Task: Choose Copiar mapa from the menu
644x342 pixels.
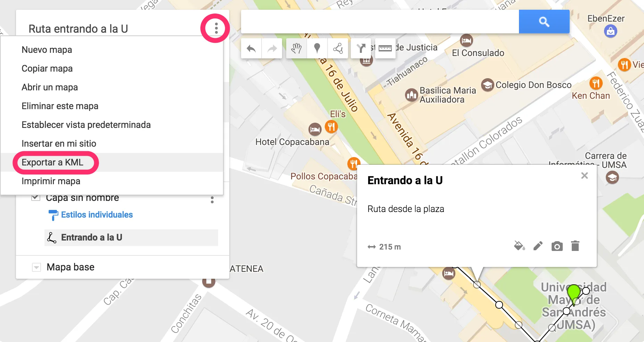Action: click(112, 68)
